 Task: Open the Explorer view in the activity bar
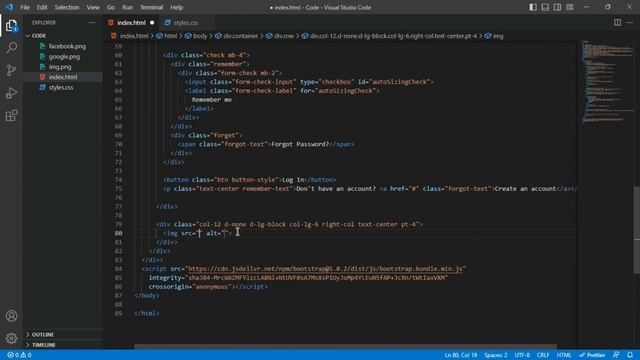click(11, 26)
